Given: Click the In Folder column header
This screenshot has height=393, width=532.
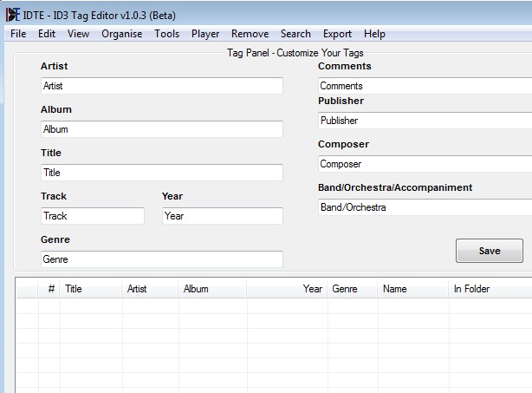Looking at the screenshot, I should click(x=471, y=289).
